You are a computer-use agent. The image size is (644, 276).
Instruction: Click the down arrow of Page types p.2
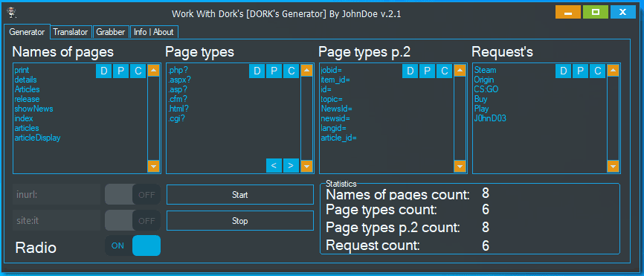point(460,167)
